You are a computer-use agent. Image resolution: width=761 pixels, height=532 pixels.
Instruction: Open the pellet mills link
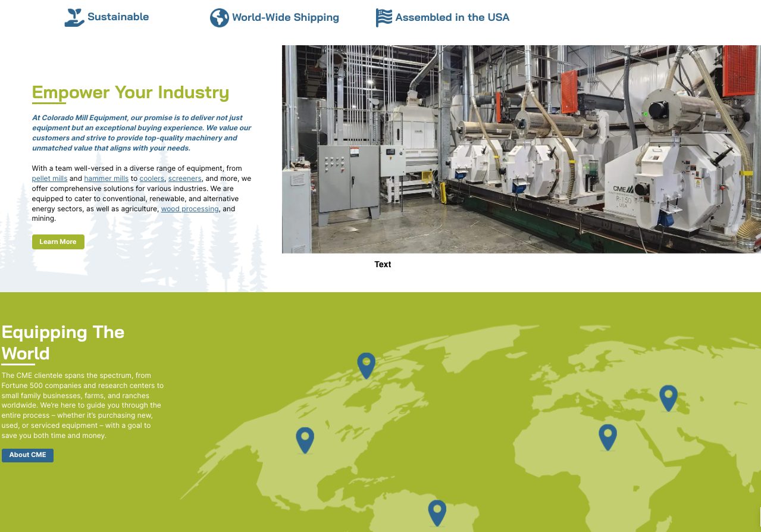(49, 179)
